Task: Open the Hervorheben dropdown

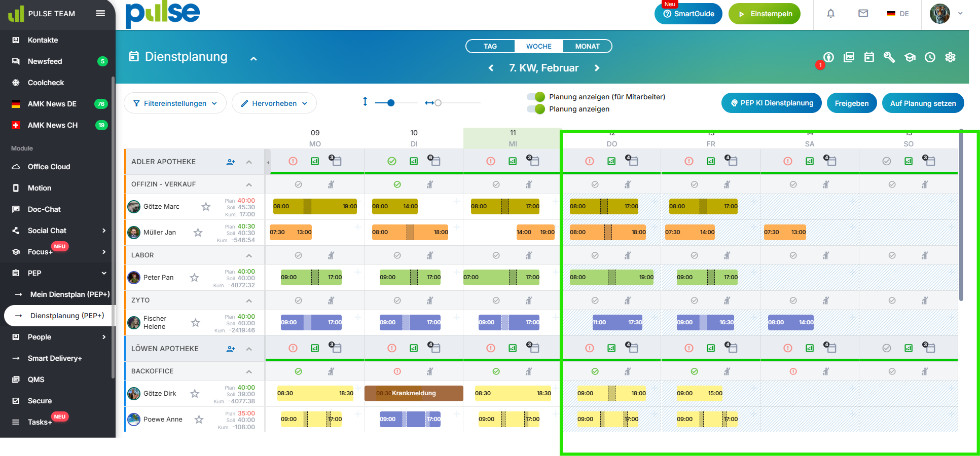Action: pyautogui.click(x=274, y=103)
